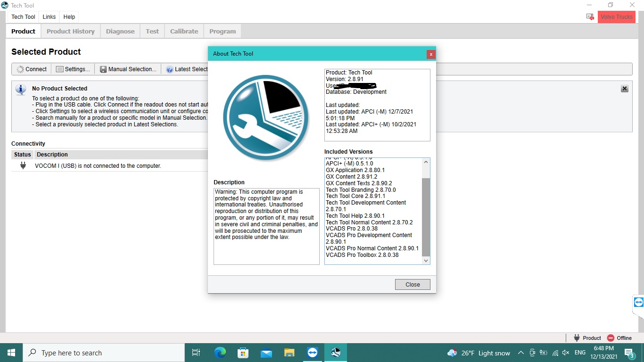Click the muted volume tray icon
644x362 pixels.
coord(566,353)
